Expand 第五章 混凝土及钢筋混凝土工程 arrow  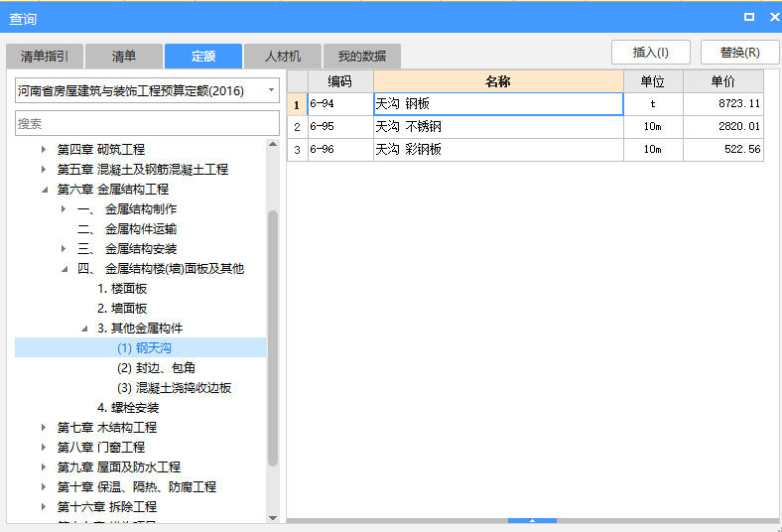[44, 169]
